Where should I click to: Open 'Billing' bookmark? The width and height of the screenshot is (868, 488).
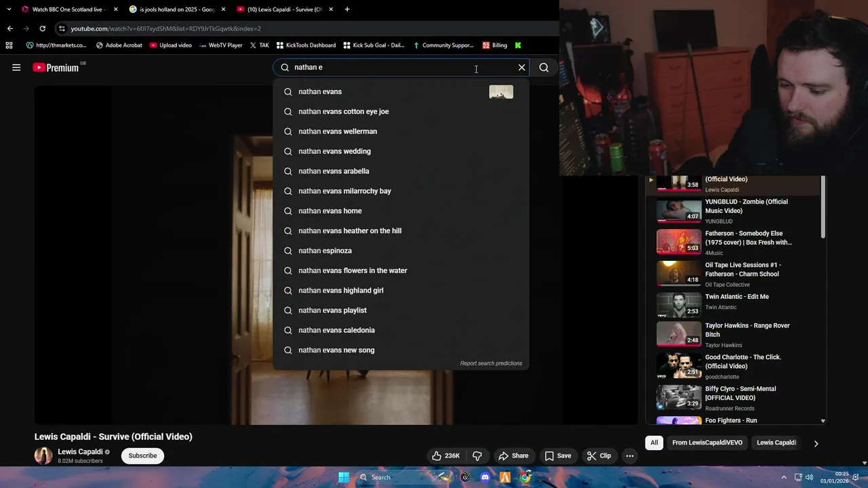coord(494,45)
